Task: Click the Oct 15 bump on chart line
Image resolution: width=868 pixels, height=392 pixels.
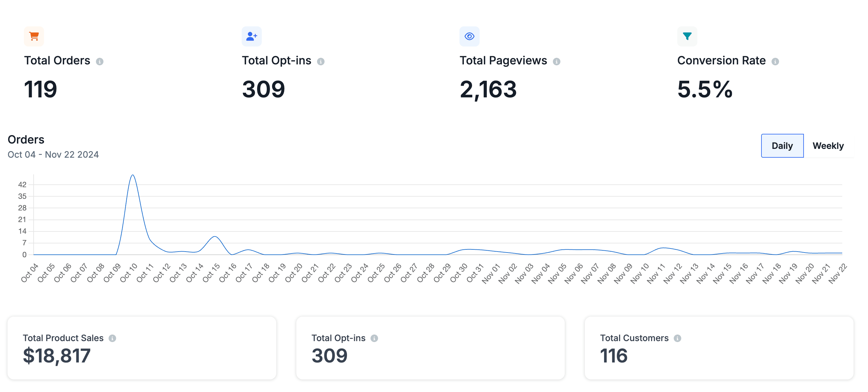Action: coord(215,237)
